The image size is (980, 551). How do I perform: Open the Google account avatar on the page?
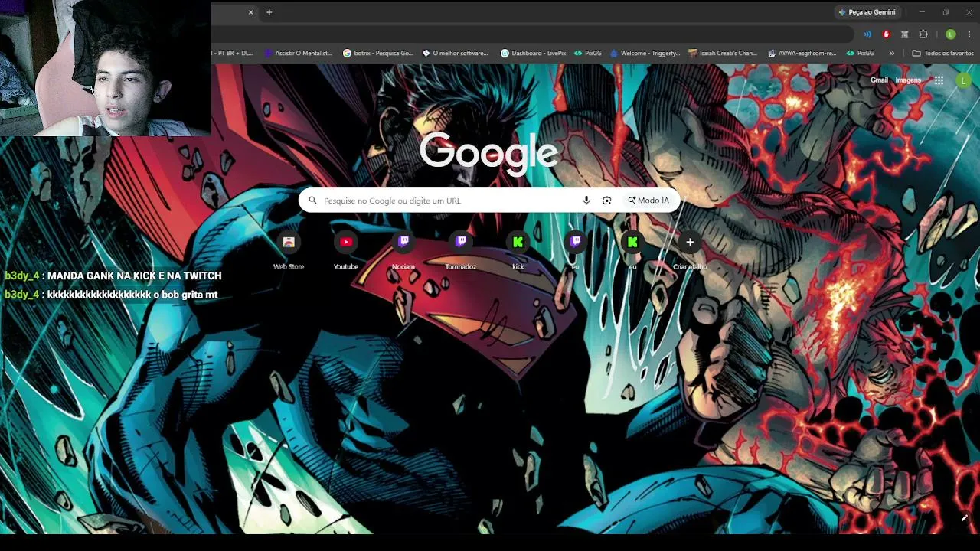coord(963,80)
